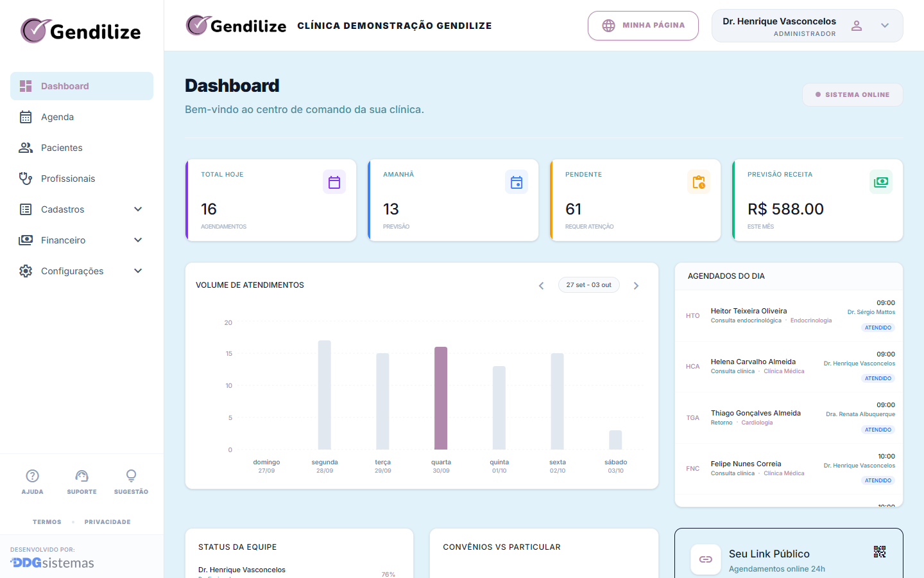924x578 pixels.
Task: Click the Pacientes people icon
Action: pyautogui.click(x=26, y=148)
